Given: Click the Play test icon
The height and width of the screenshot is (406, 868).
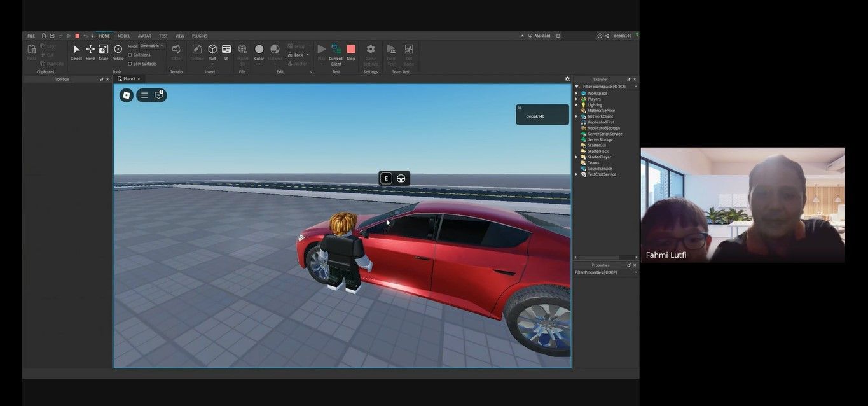Looking at the screenshot, I should click(x=321, y=49).
